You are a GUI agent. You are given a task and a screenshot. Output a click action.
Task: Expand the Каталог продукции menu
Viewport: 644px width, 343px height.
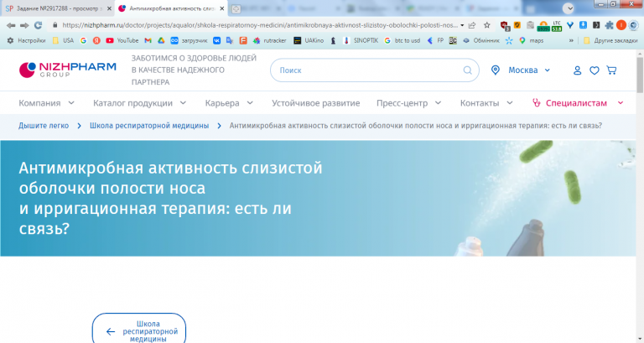140,103
